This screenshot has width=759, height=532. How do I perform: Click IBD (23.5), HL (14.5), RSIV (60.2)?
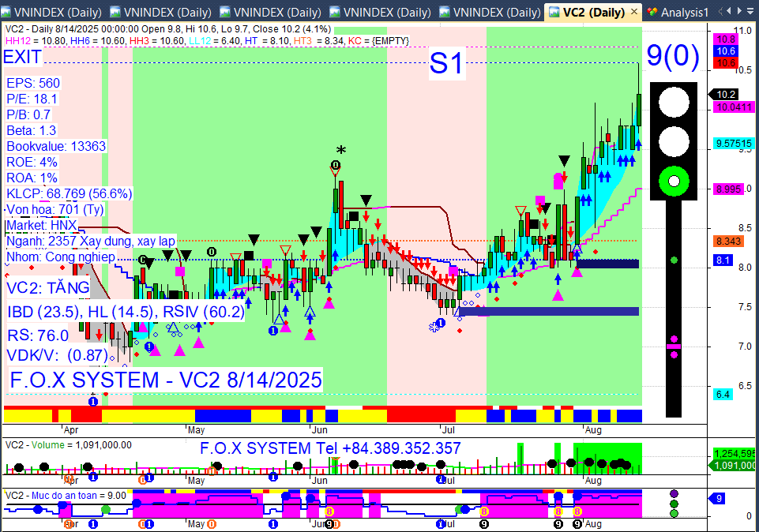[126, 312]
